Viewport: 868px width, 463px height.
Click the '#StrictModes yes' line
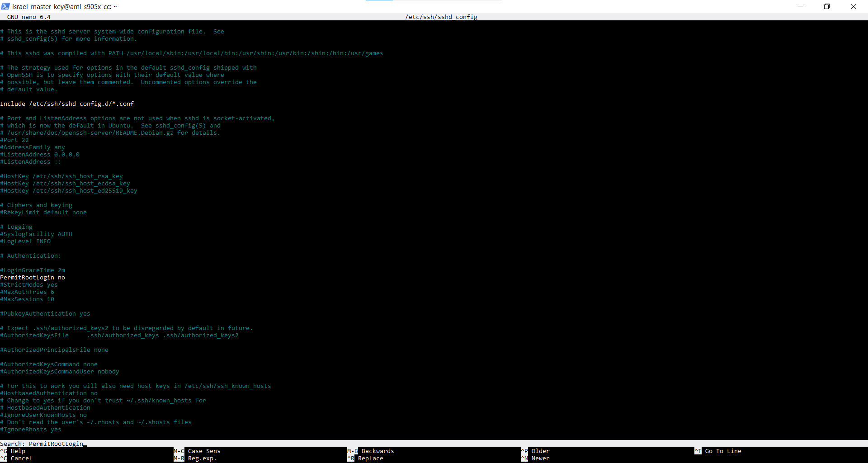(x=29, y=284)
